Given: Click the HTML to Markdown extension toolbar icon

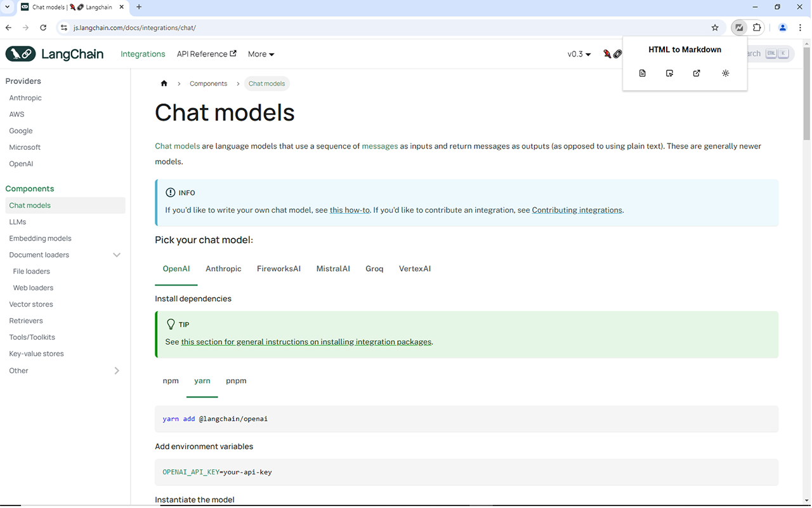Looking at the screenshot, I should tap(739, 27).
